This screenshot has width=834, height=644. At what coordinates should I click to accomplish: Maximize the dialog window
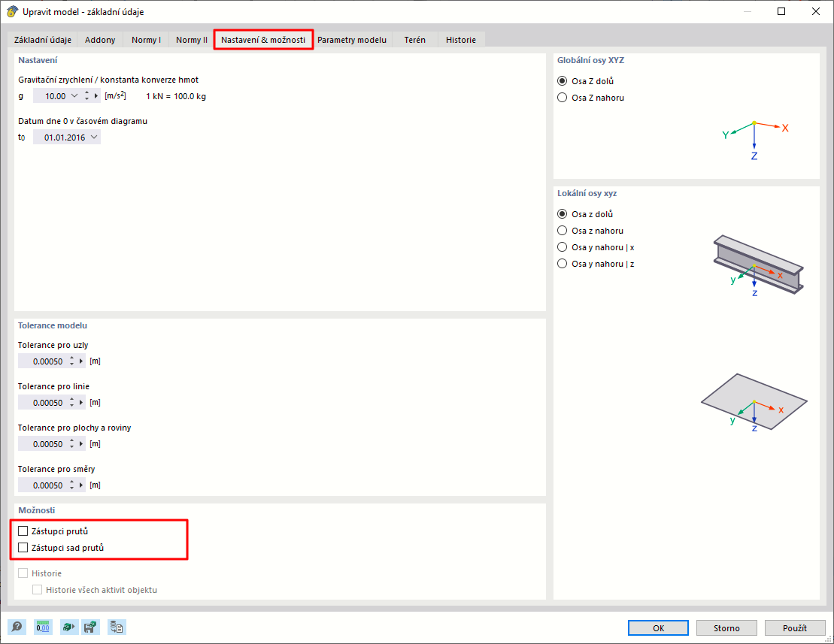click(x=781, y=11)
